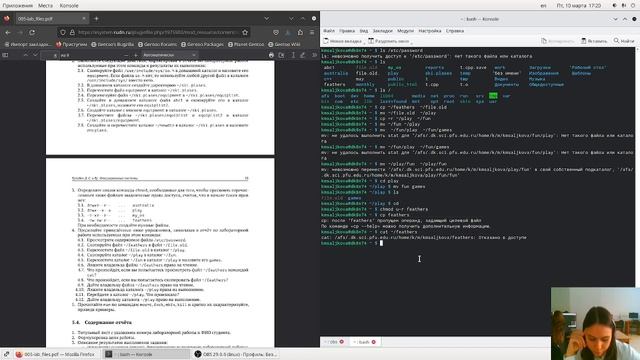Open the Gentoo Packages bookmark
The height and width of the screenshot is (360, 640).
[x=202, y=44]
